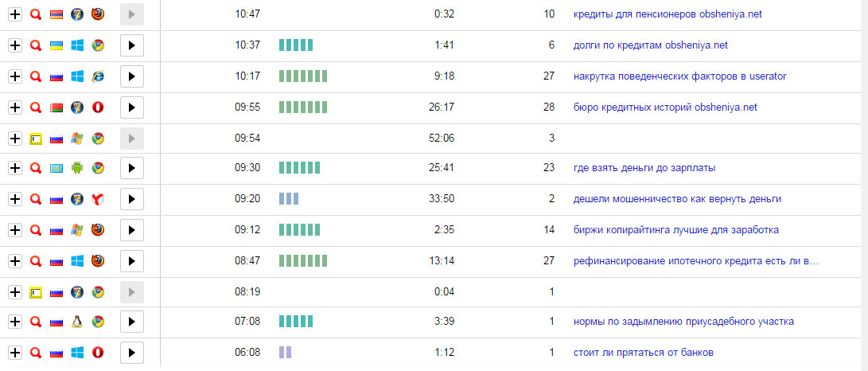Click the Internet Explorer icon in the 10:17 visit
This screenshot has height=371, width=868.
click(98, 76)
